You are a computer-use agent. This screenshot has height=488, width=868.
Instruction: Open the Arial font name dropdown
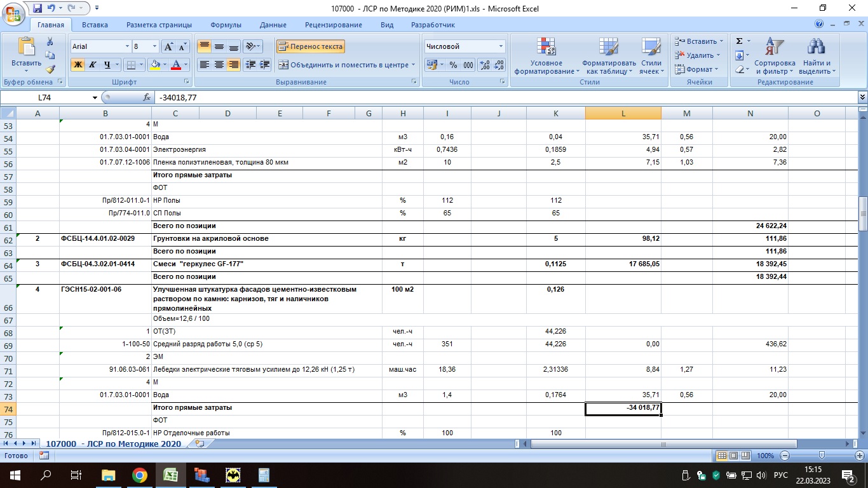tap(126, 46)
